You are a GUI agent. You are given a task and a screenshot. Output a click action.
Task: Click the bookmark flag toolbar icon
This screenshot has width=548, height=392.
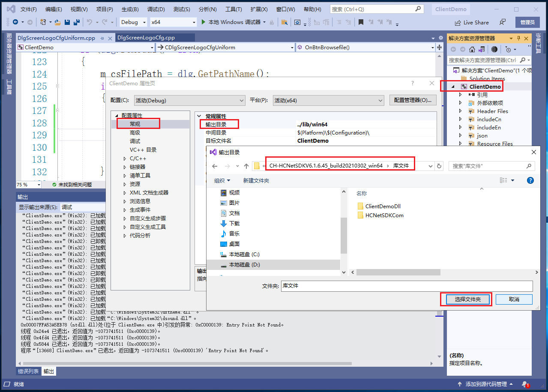tap(361, 22)
